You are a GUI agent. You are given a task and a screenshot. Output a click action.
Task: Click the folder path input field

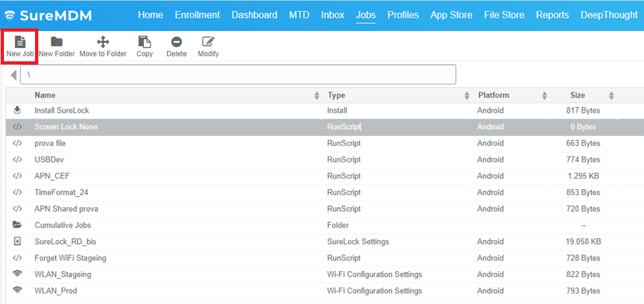[238, 75]
